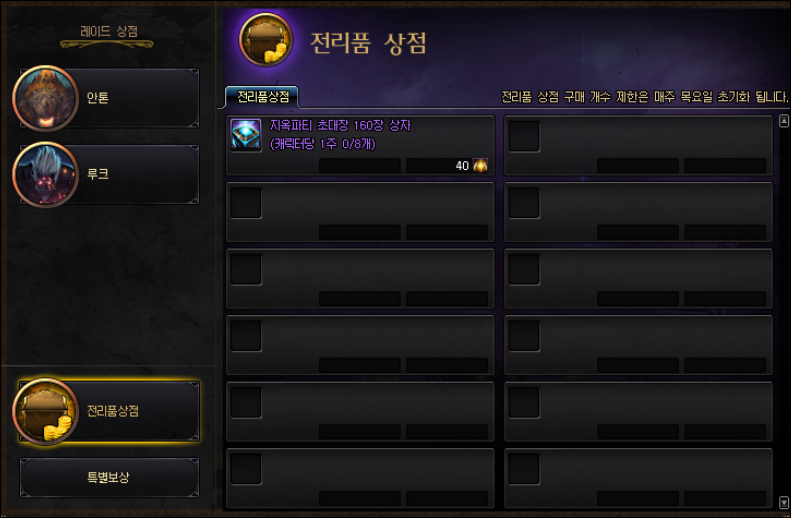Click the shop list vertical scrollbar track
The width and height of the screenshot is (791, 518).
[783, 311]
